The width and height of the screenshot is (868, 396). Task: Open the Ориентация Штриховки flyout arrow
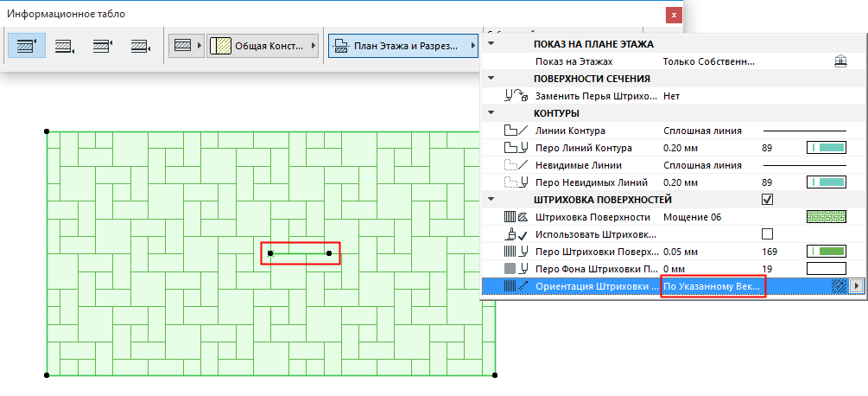(857, 286)
